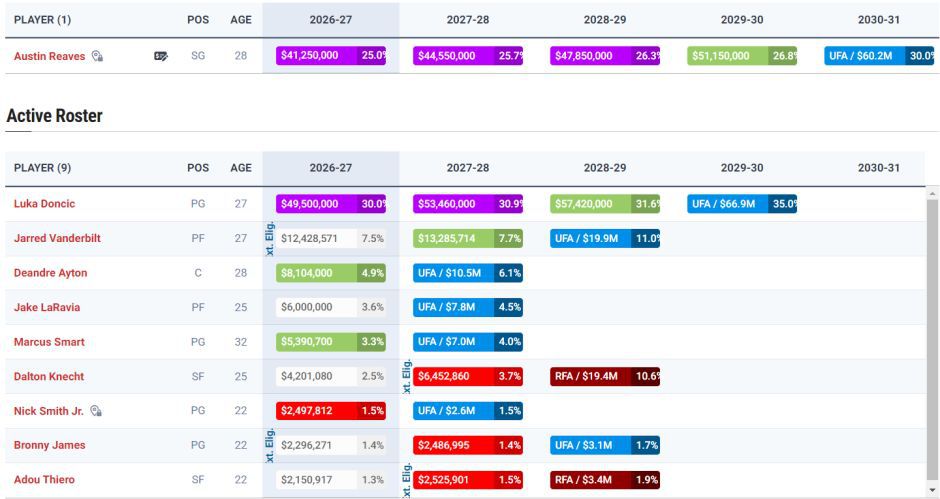Open Deandre Ayton's player link

[x=50, y=273]
